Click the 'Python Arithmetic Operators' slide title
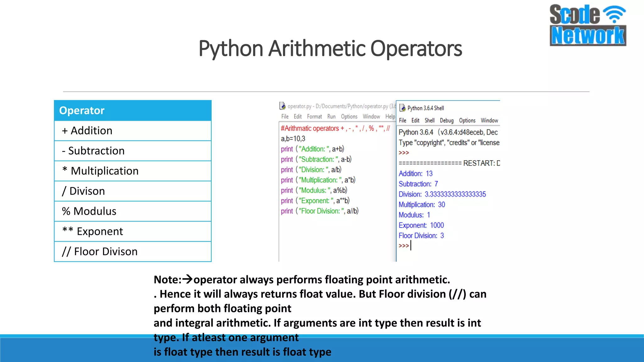The height and width of the screenshot is (362, 644). coord(330,49)
